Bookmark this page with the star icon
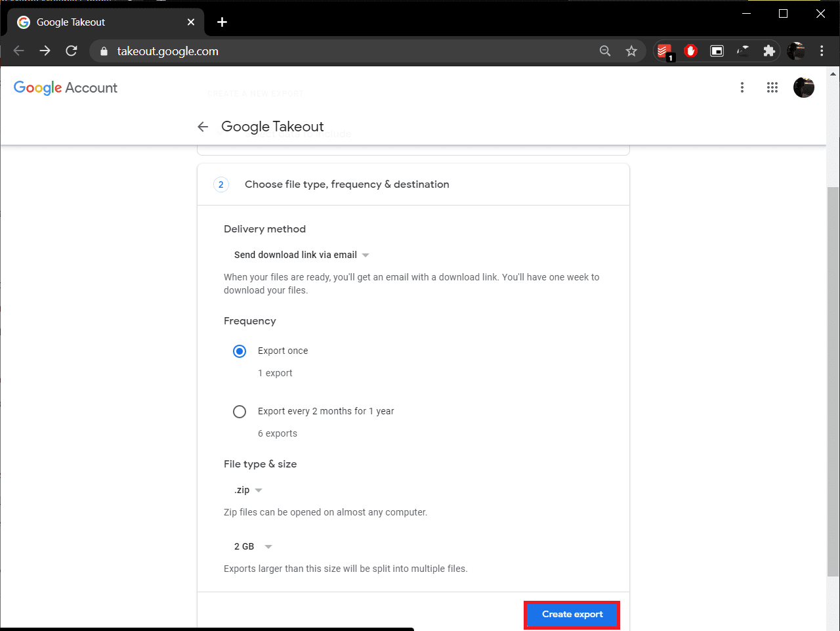 (x=631, y=51)
